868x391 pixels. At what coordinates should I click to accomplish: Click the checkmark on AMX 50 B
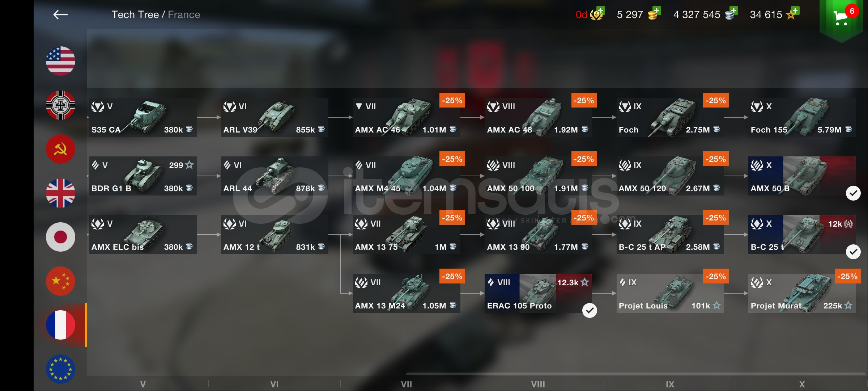(x=853, y=193)
